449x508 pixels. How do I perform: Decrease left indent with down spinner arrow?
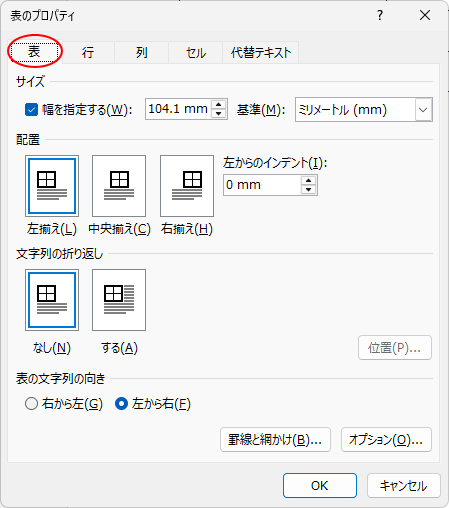(x=308, y=189)
